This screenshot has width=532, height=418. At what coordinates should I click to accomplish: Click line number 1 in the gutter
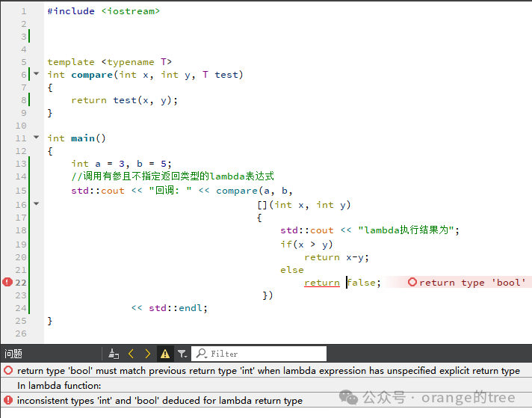(x=23, y=11)
